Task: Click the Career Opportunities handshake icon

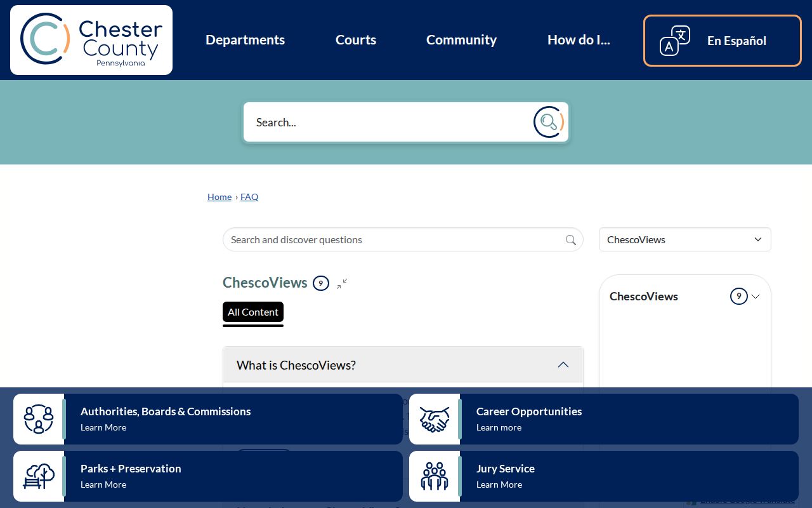Action: pos(435,419)
